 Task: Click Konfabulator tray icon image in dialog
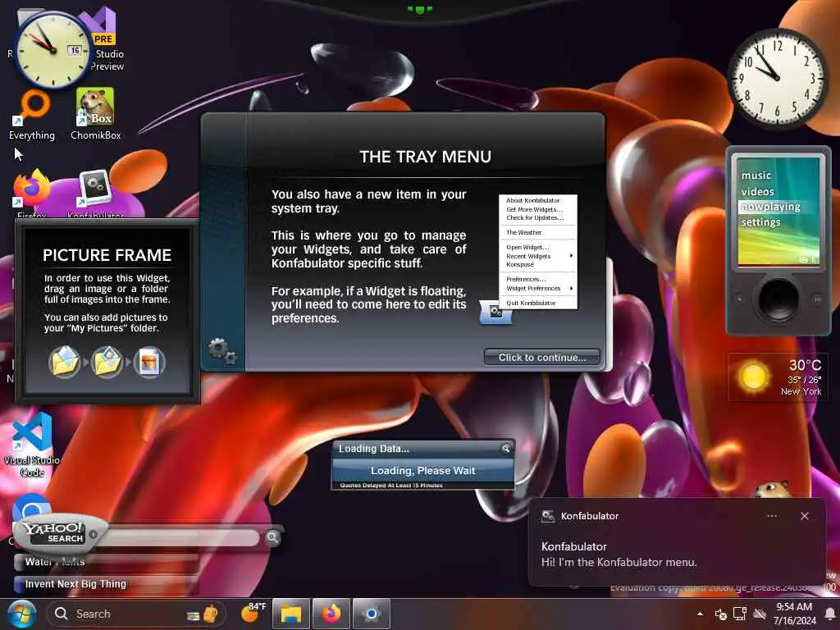coord(495,313)
